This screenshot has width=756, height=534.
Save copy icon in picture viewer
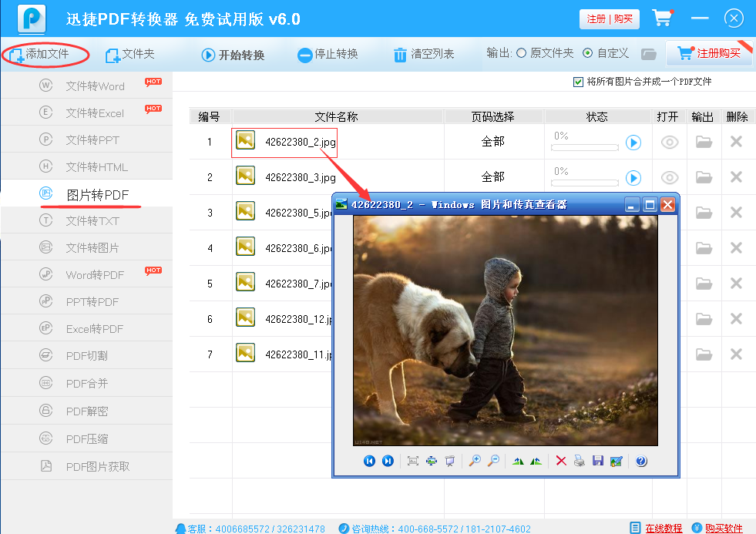(x=598, y=462)
